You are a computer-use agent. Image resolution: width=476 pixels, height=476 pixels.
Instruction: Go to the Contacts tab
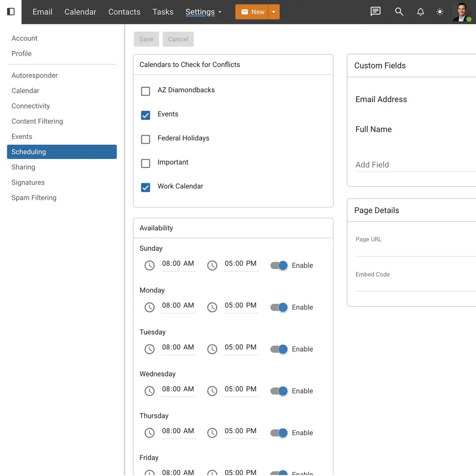tap(124, 12)
